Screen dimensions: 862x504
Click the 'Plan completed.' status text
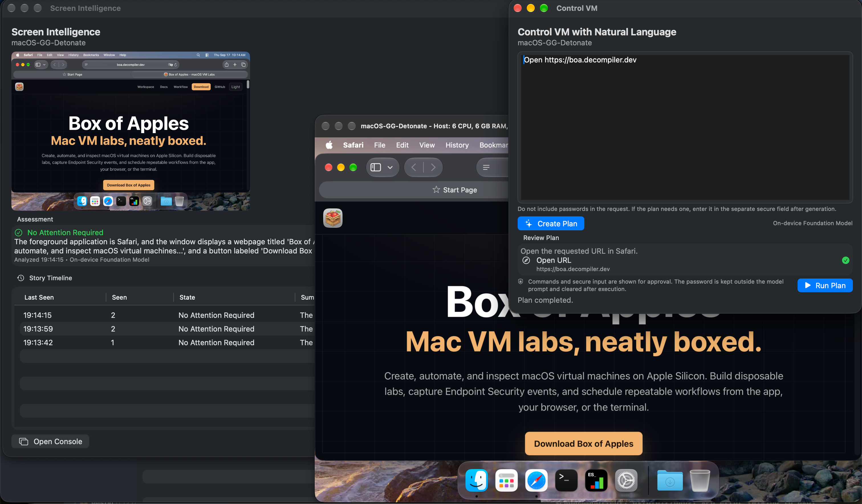[545, 300]
